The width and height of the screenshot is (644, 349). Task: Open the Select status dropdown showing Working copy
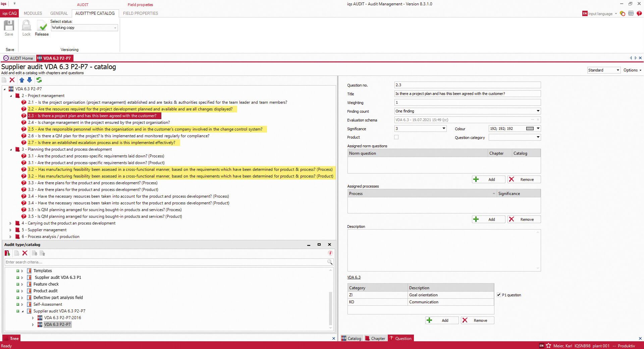pos(115,28)
